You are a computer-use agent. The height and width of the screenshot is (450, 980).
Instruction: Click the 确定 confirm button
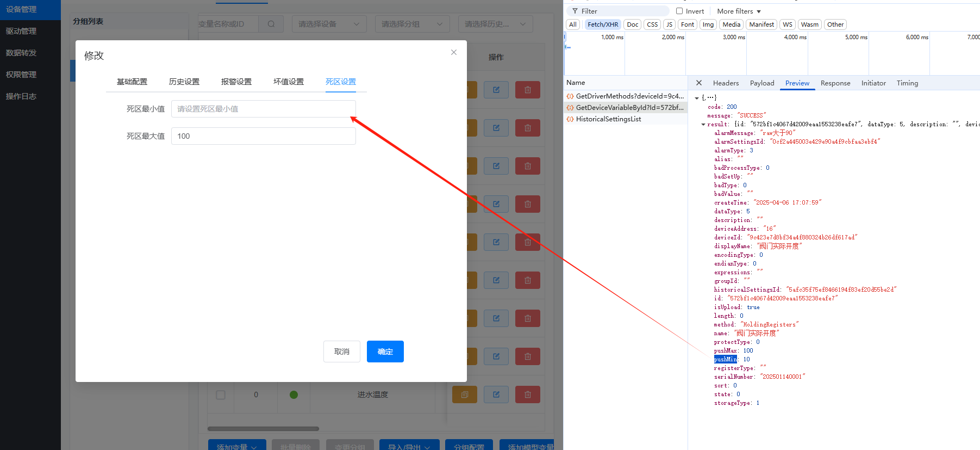click(x=385, y=352)
